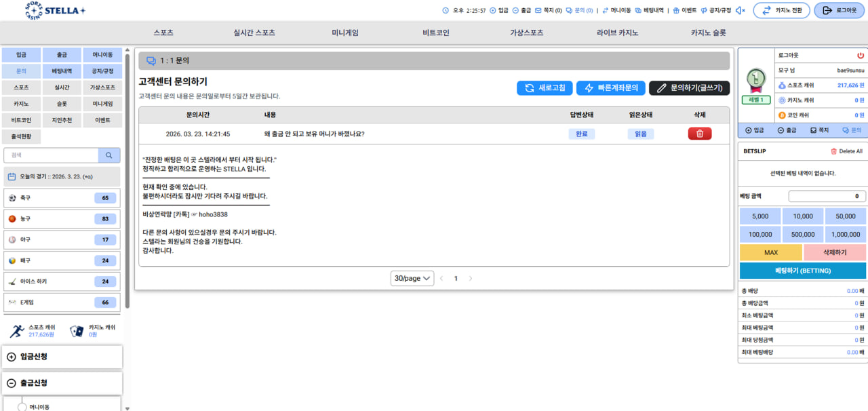Screen dimensions: 868x411
Task: Click the red power icon beside 로그아웃
Action: tap(861, 55)
